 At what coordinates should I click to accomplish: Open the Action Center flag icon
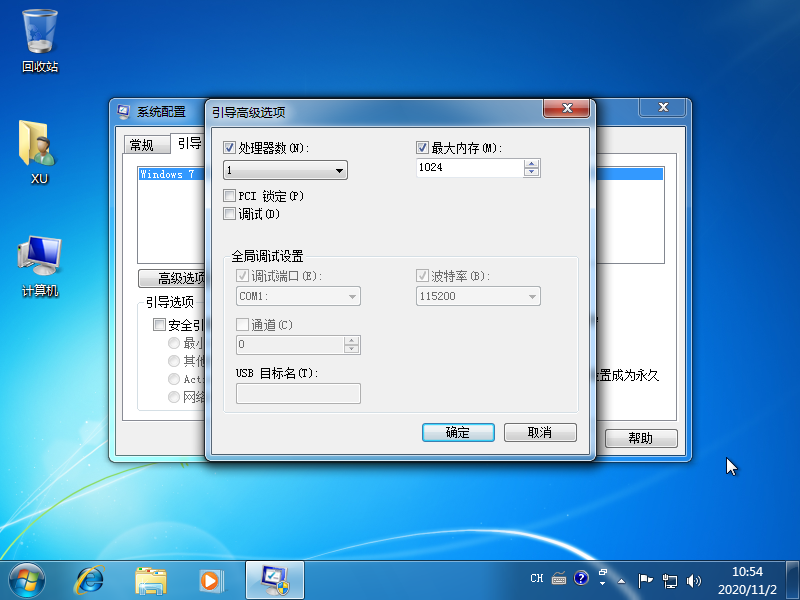click(x=646, y=580)
